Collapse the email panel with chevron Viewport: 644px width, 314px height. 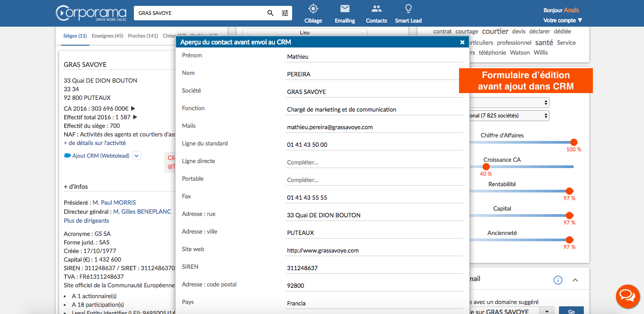pos(575,280)
